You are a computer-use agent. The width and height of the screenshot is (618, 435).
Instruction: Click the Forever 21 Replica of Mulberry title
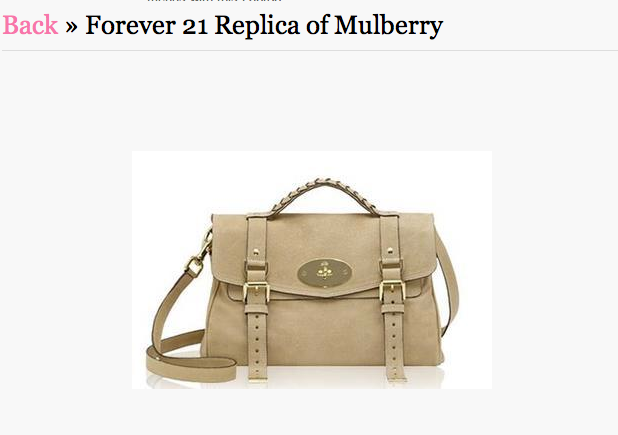point(264,26)
